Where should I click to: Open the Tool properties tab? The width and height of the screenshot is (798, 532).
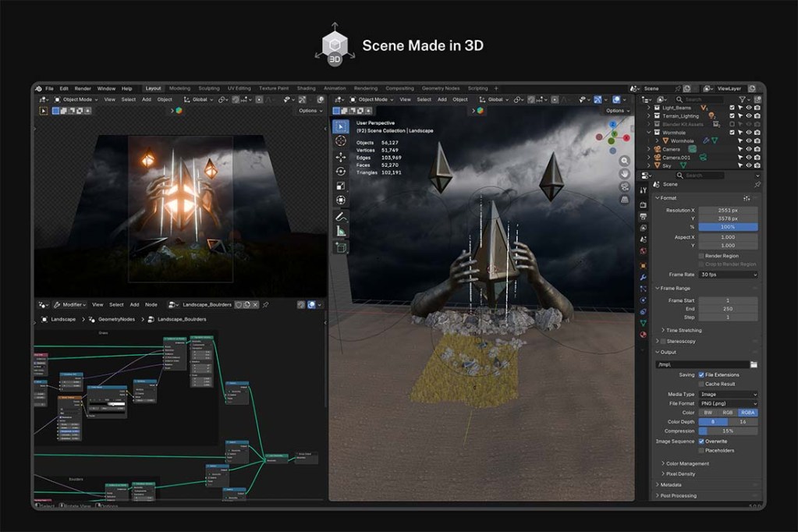coord(644,190)
